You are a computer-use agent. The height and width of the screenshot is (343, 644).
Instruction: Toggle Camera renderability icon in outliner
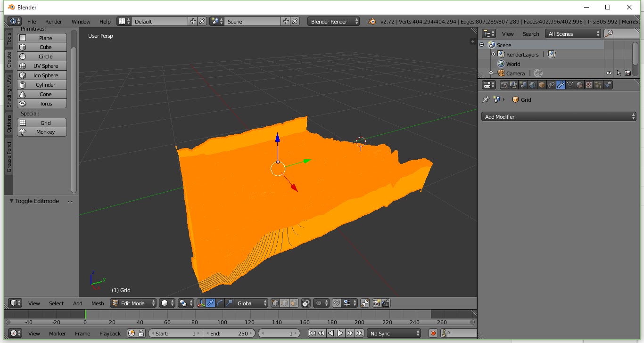pos(627,73)
